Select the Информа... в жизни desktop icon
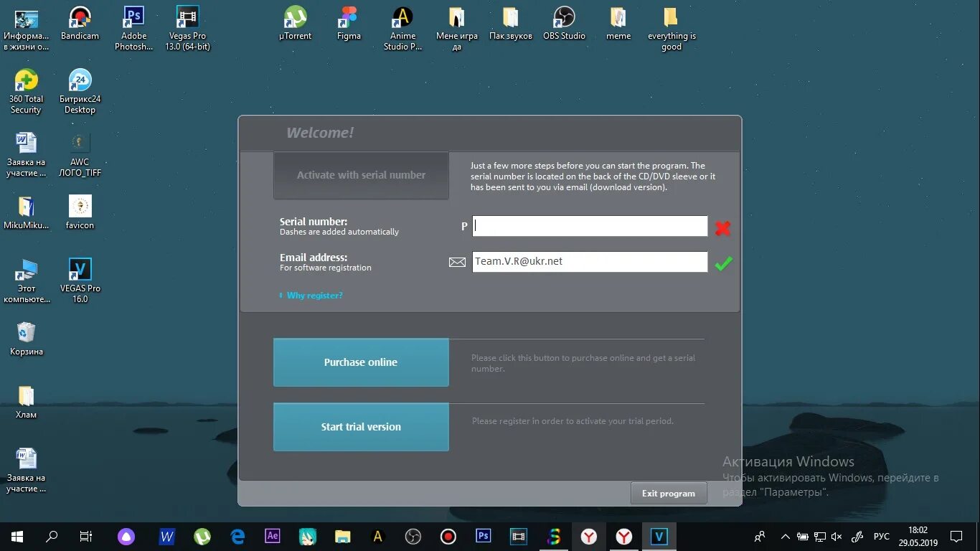The height and width of the screenshot is (551, 980). (x=26, y=29)
